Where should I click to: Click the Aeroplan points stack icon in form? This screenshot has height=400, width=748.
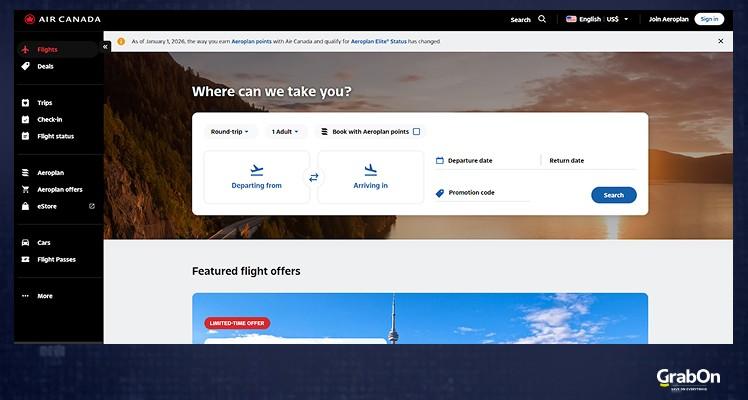pos(325,132)
